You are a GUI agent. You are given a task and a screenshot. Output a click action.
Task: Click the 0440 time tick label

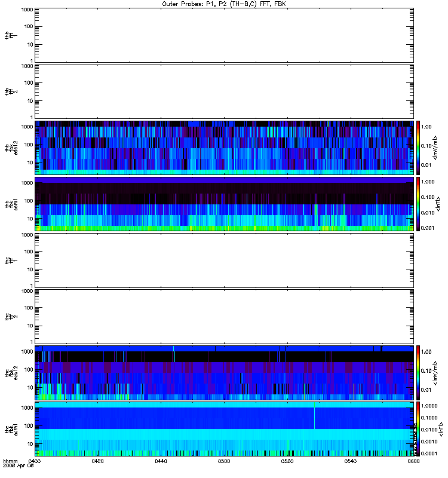[161, 461]
